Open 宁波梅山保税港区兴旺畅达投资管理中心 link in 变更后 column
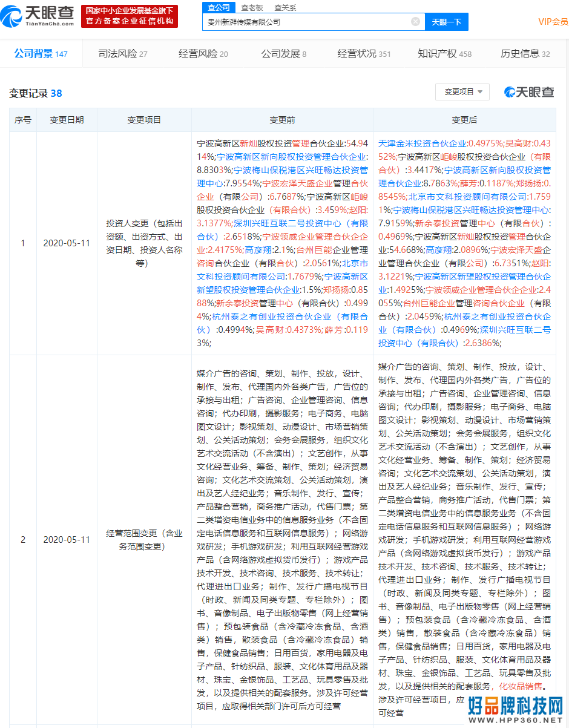The image size is (569, 728). pos(471,210)
